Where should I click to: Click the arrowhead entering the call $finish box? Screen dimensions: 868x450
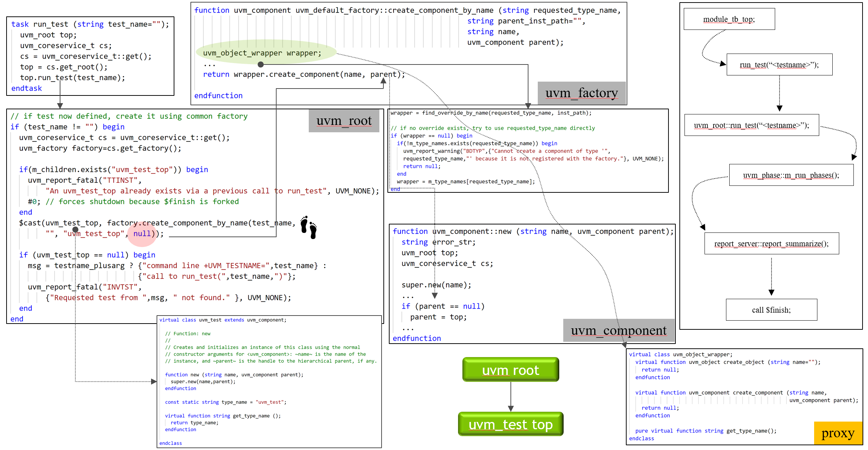[771, 292]
